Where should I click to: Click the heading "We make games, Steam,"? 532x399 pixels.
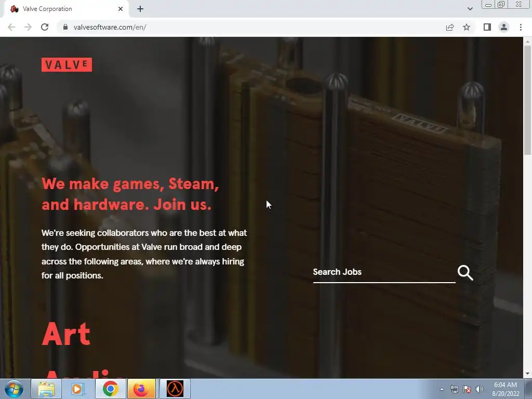[130, 184]
